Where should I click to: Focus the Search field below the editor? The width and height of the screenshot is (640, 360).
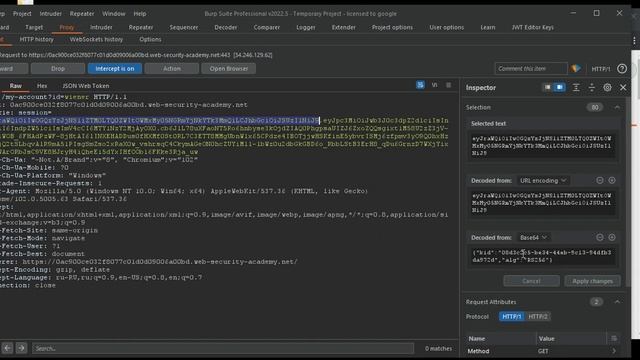223,348
